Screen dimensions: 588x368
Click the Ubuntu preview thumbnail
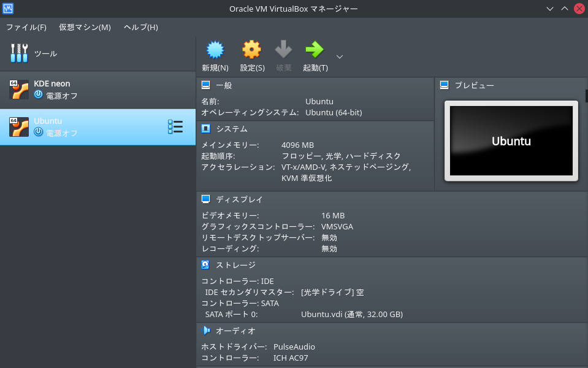tap(511, 141)
